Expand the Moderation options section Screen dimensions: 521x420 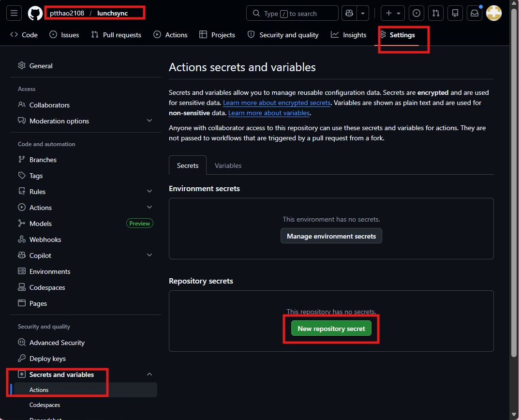149,121
